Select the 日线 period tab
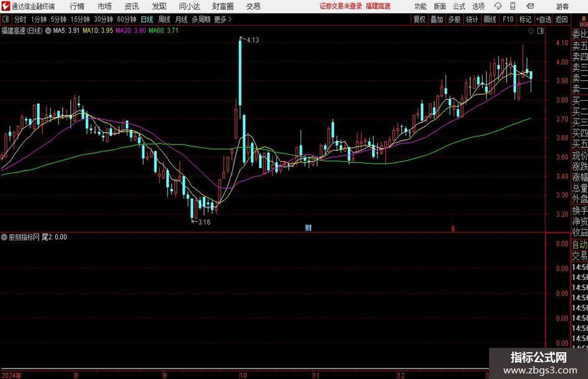Image resolution: width=588 pixels, height=379 pixels. [x=147, y=19]
